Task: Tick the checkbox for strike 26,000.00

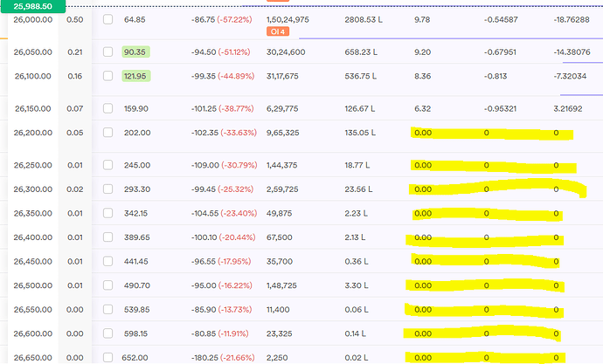Action: 107,19
